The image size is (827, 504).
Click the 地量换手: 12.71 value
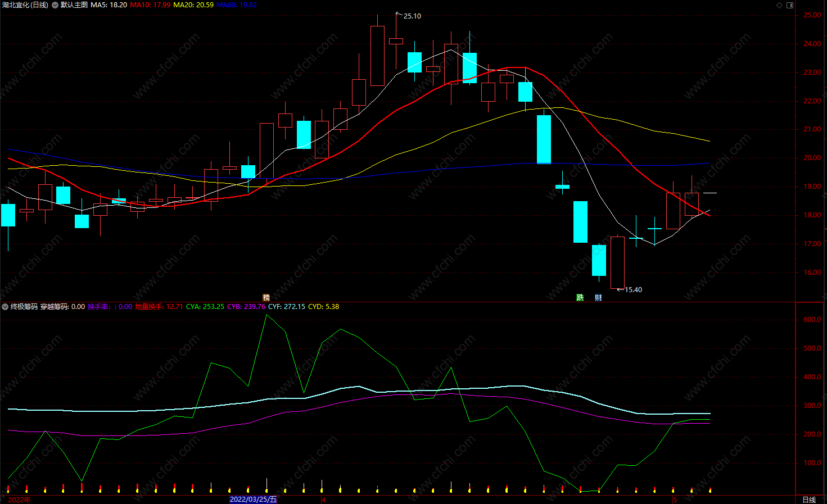[159, 307]
